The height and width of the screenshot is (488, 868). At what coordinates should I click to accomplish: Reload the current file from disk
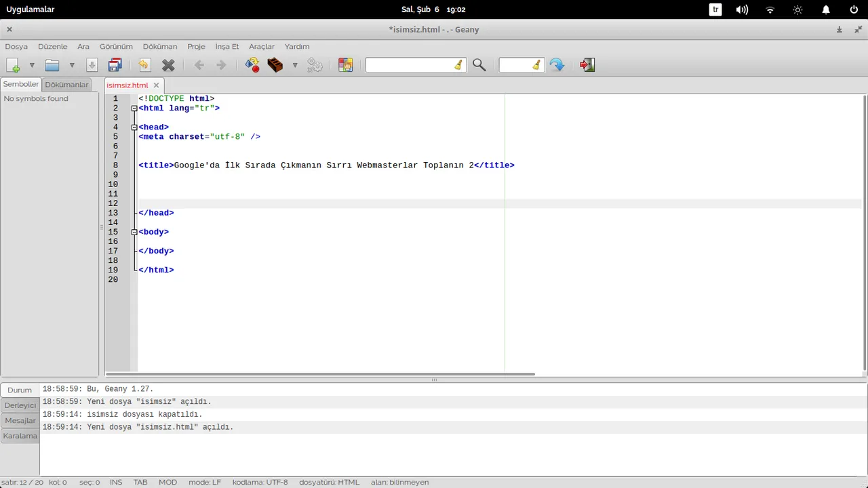144,65
